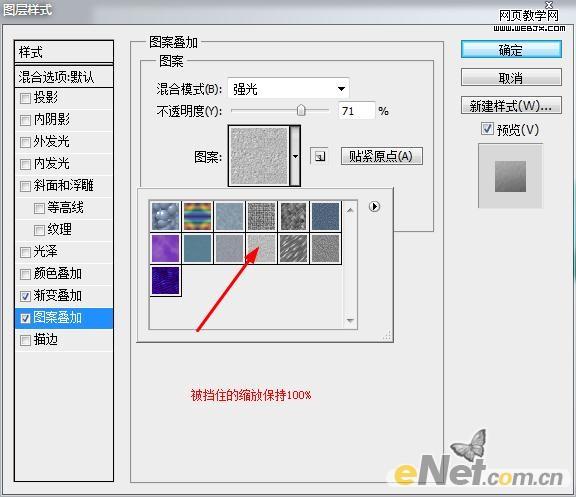Click the pattern picker resize grip corner

(x=387, y=335)
